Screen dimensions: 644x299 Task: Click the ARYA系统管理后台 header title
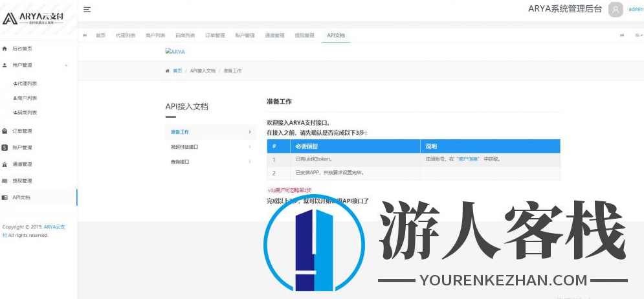565,9
